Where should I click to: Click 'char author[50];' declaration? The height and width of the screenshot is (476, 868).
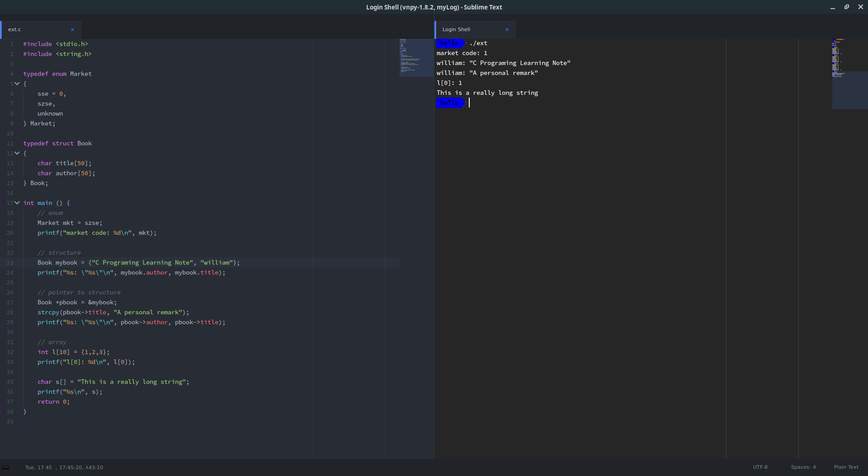click(x=66, y=173)
